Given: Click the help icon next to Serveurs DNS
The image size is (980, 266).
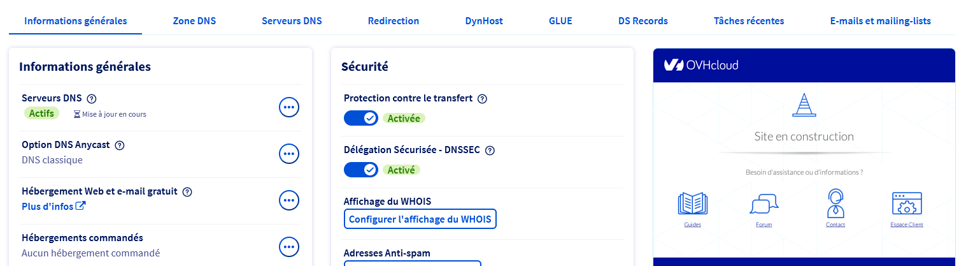Looking at the screenshot, I should click(91, 98).
